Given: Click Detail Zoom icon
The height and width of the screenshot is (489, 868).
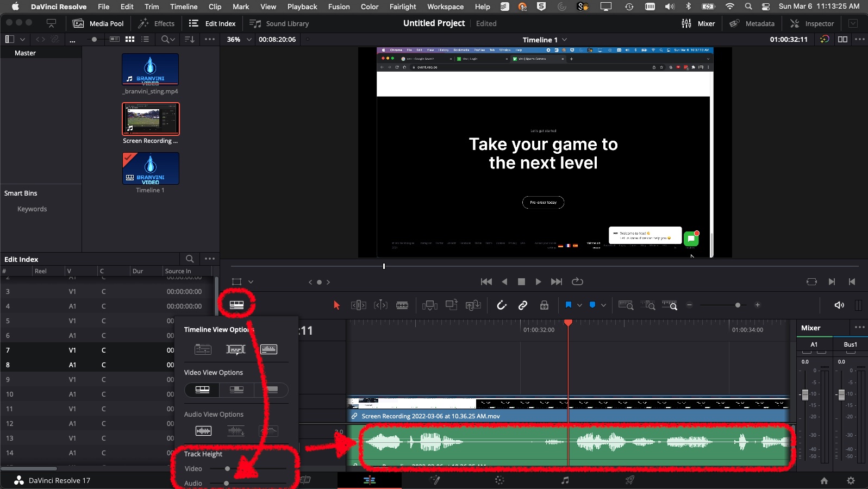Looking at the screenshot, I should pos(648,305).
